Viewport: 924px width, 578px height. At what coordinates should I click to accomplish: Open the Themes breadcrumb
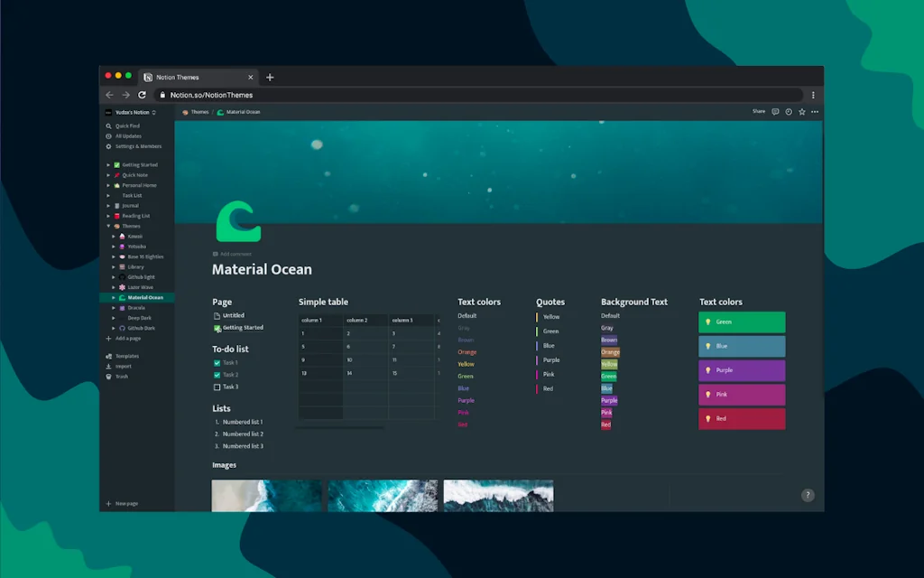(x=196, y=112)
